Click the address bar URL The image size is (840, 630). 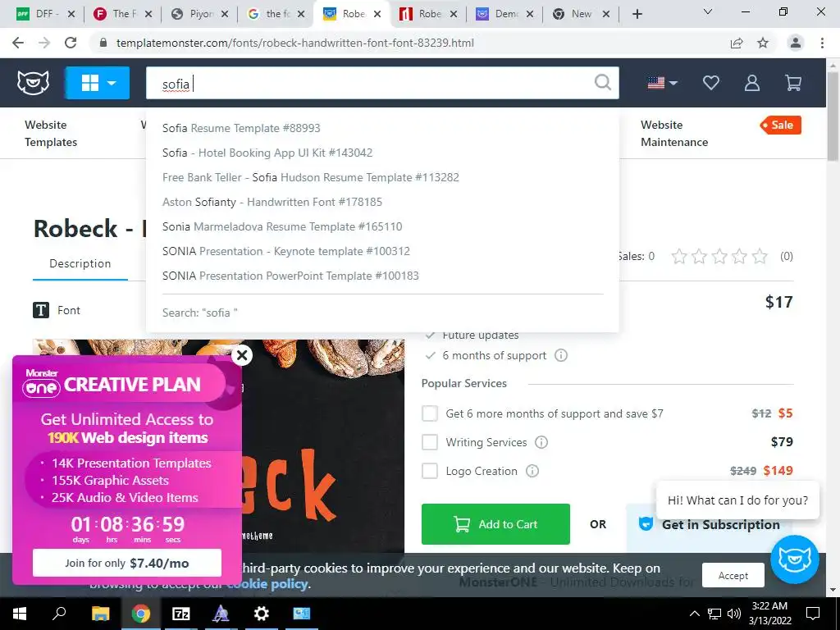(294, 43)
